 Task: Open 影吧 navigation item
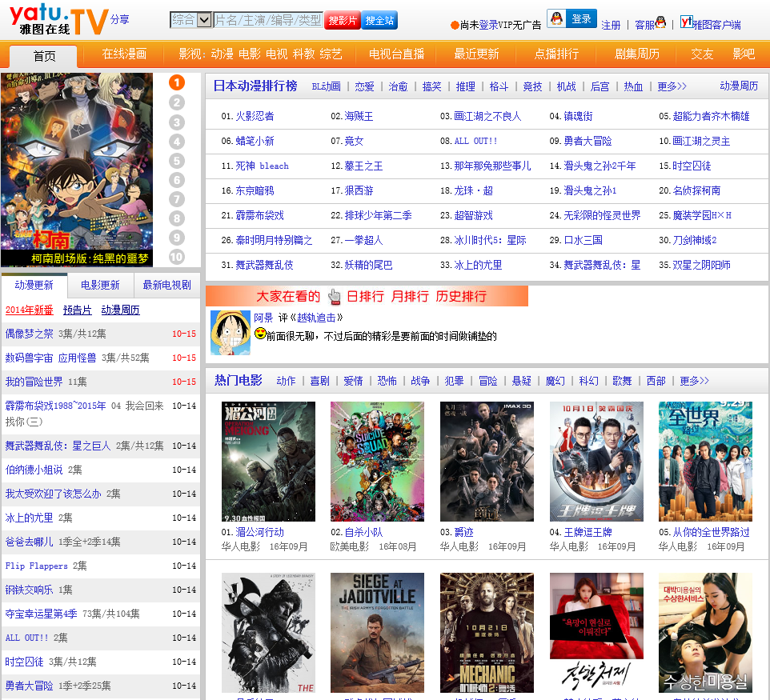(x=744, y=54)
